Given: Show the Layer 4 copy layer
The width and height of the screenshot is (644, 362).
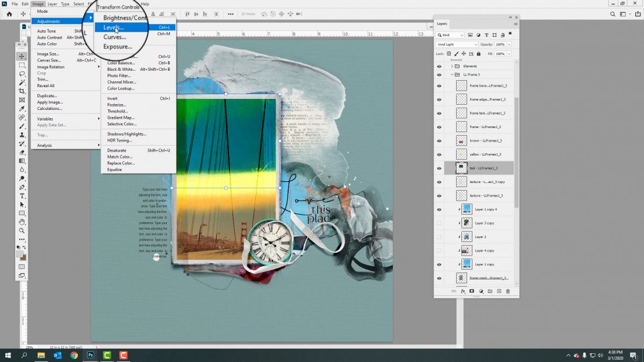Looking at the screenshot, I should click(x=439, y=251).
